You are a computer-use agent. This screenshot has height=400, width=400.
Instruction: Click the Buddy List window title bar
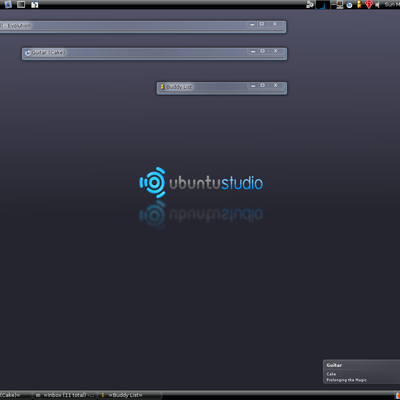(x=222, y=88)
